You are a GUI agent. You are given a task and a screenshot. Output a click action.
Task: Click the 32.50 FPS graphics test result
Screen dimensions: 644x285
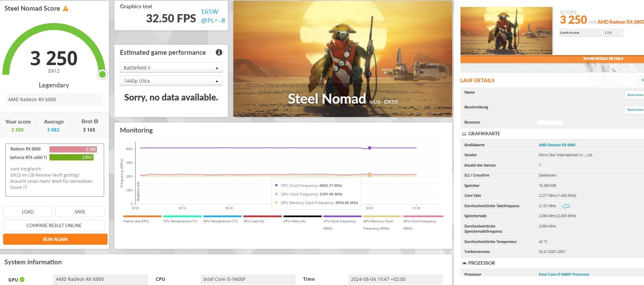pos(171,18)
